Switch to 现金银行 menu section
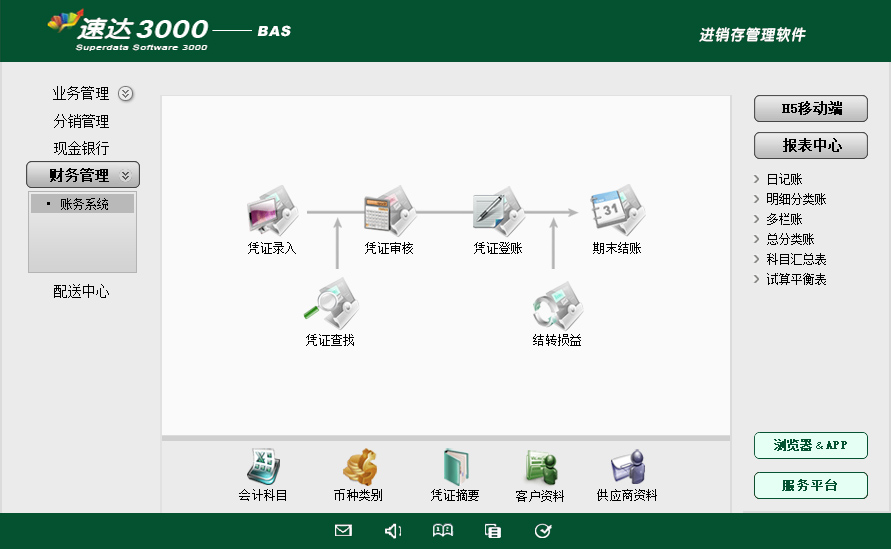 coord(81,148)
